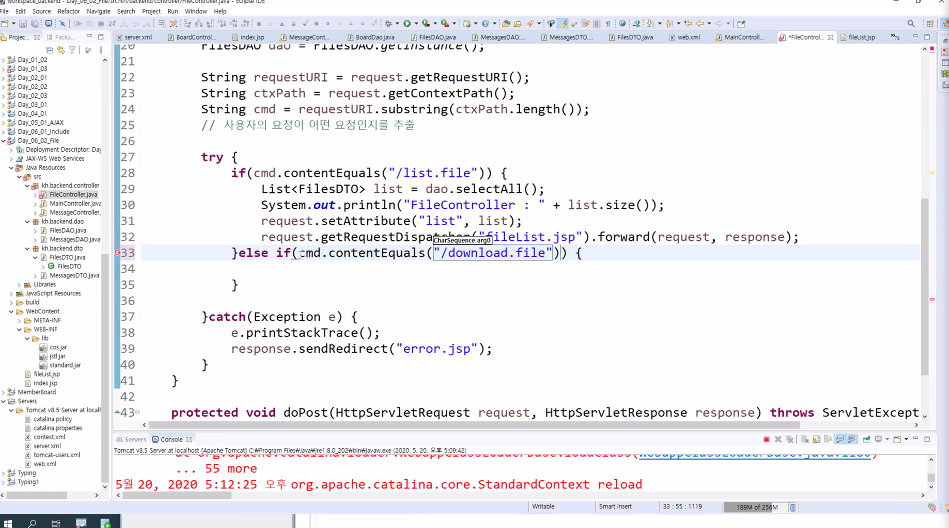The image size is (949, 528).
Task: Click the "/download.file" string on line 33
Action: 493,252
